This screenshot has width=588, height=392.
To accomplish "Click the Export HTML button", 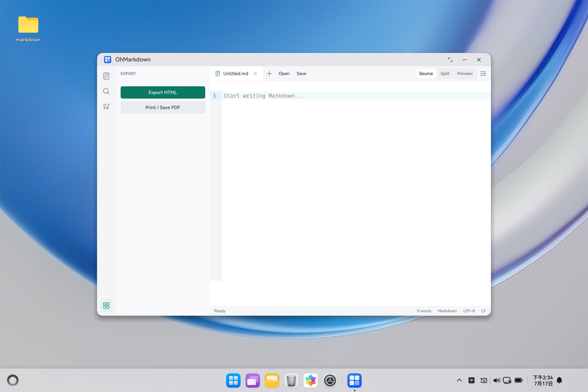I will (163, 93).
